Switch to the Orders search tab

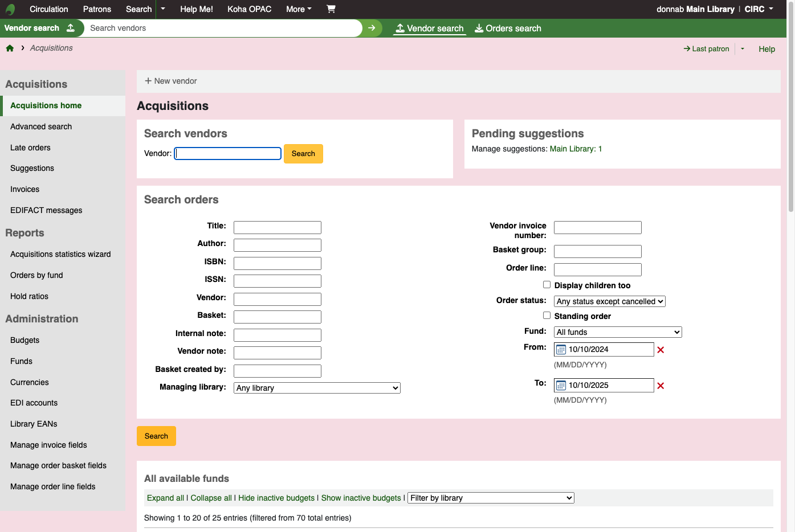(x=508, y=28)
